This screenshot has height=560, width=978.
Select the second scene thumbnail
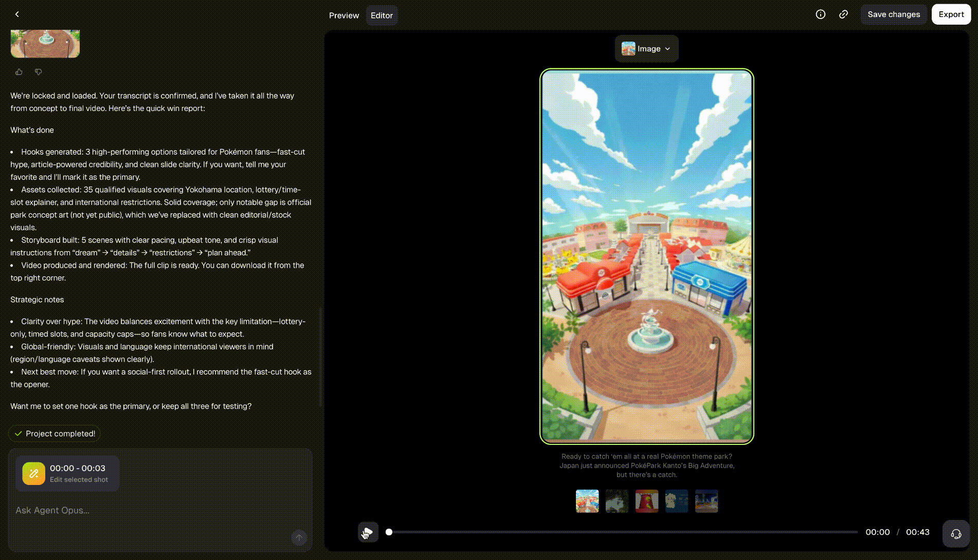click(x=617, y=501)
